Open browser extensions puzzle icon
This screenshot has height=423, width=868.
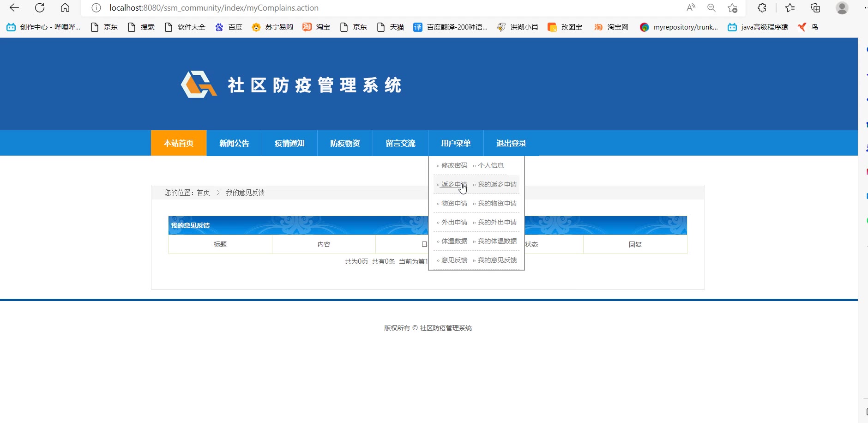[x=762, y=8]
